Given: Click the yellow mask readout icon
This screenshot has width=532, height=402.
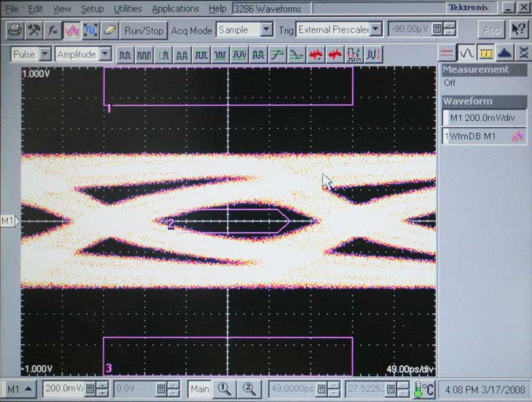Looking at the screenshot, I should coord(486,53).
